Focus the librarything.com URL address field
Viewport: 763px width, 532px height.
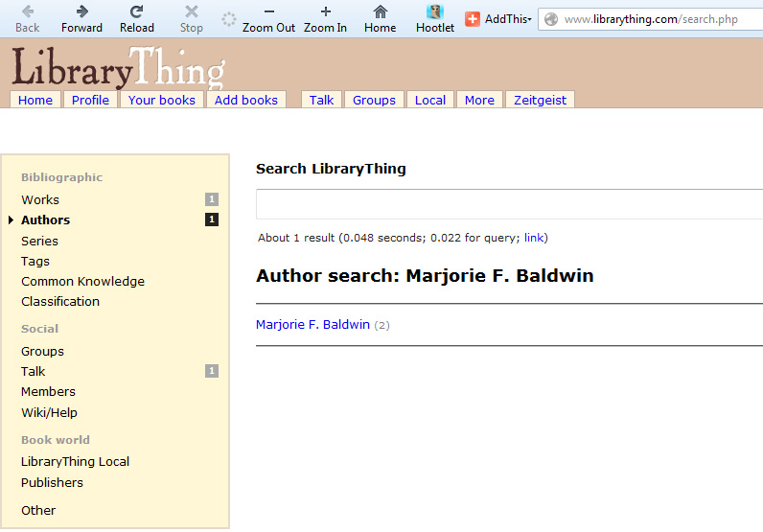tap(651, 19)
